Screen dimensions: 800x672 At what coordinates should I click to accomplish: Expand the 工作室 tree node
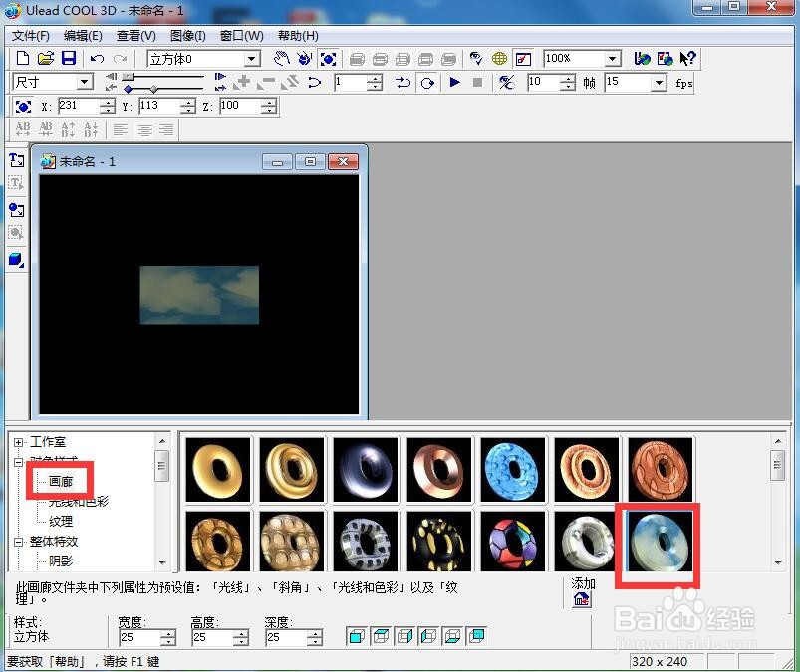[x=18, y=442]
